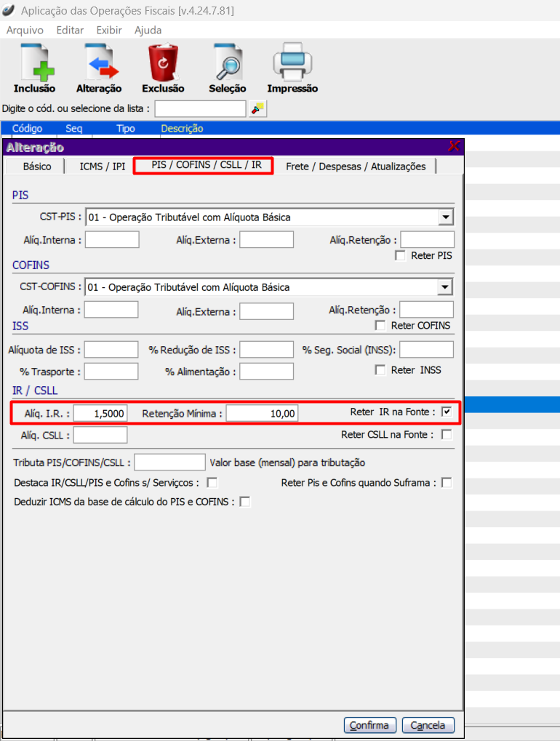
Task: Expand the CST-COFINS dropdown
Action: (445, 287)
